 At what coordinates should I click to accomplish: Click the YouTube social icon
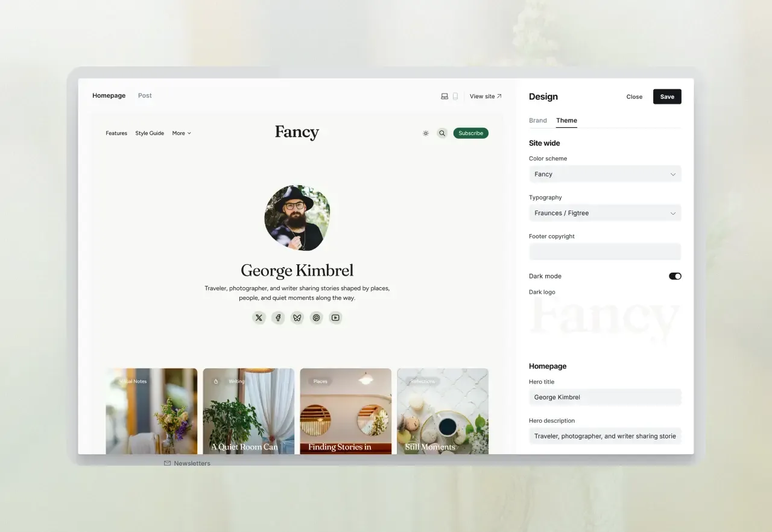(x=336, y=318)
